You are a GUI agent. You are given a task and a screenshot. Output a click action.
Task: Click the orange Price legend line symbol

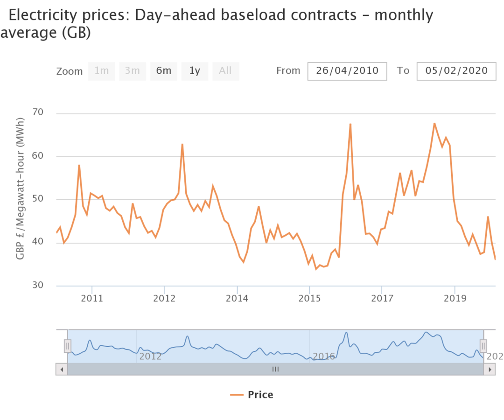(x=237, y=395)
